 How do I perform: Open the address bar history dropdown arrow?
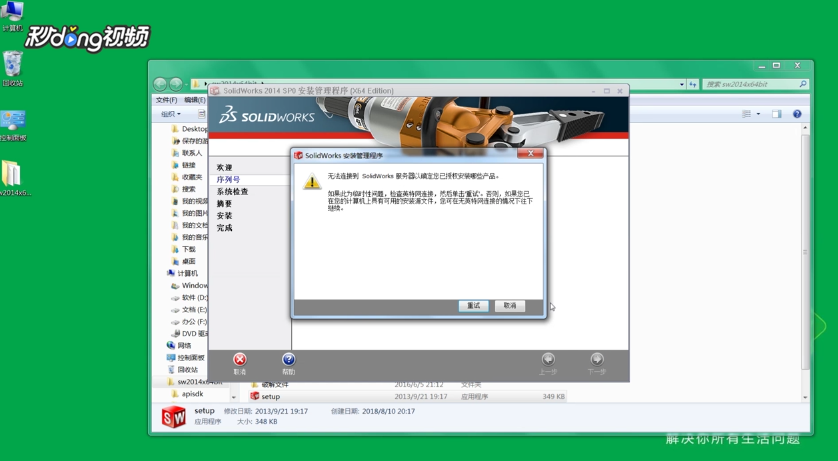681,84
